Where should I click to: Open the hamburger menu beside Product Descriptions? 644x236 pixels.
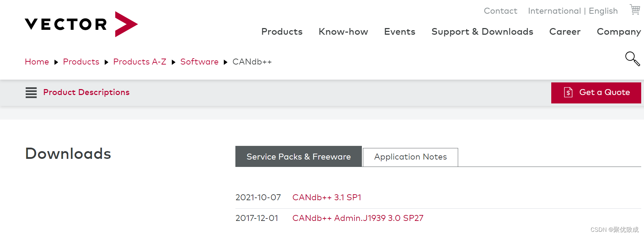pos(31,93)
